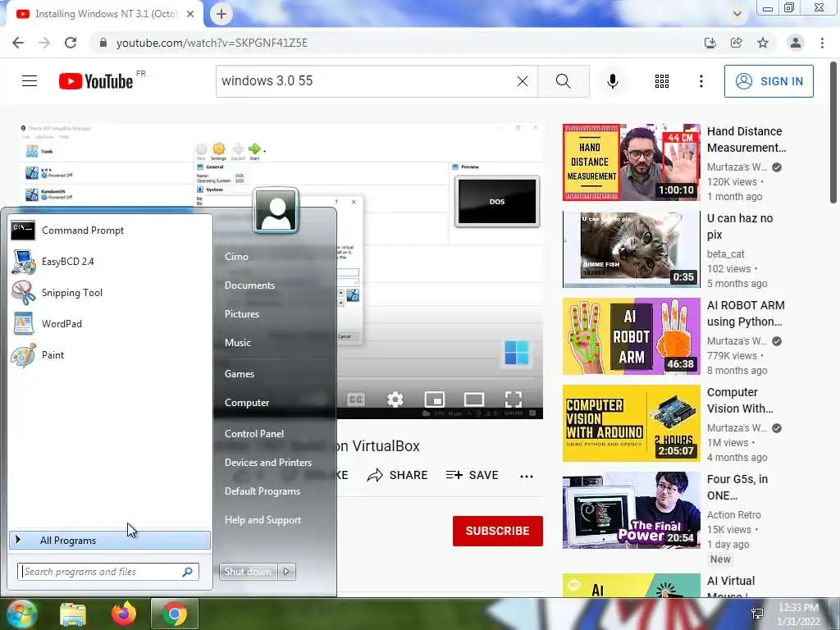The width and height of the screenshot is (840, 630).
Task: Click the SHARE button under video
Action: coord(397,475)
